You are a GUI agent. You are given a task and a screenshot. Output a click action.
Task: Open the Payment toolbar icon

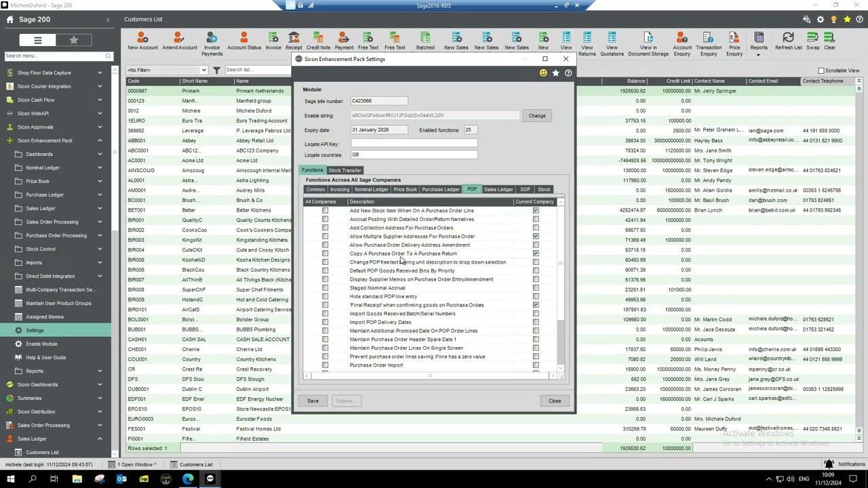click(x=344, y=41)
